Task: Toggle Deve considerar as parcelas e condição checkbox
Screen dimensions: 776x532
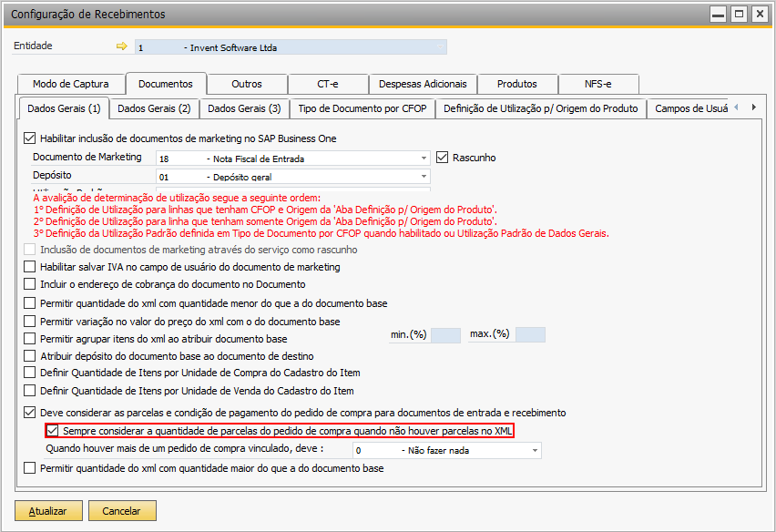Action: 30,413
